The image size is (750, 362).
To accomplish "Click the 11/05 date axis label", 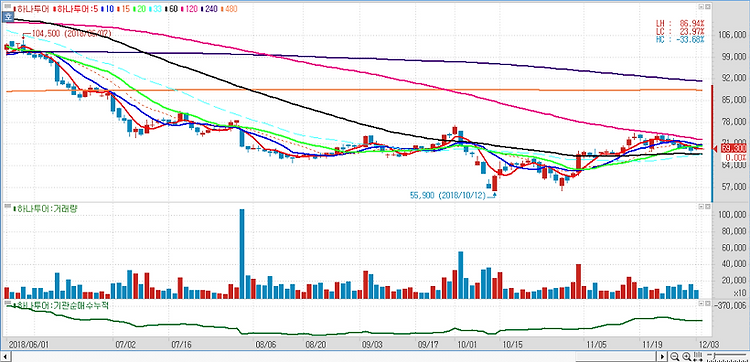I will click(x=597, y=343).
